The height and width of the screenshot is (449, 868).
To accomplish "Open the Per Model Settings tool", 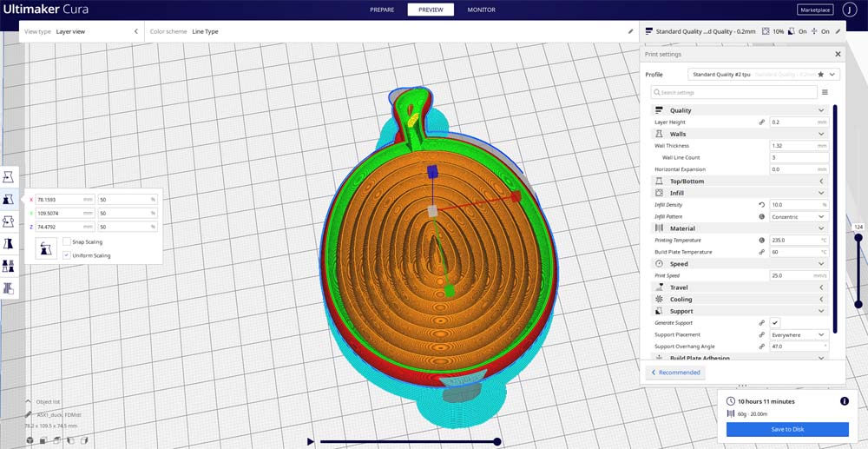I will point(9,266).
